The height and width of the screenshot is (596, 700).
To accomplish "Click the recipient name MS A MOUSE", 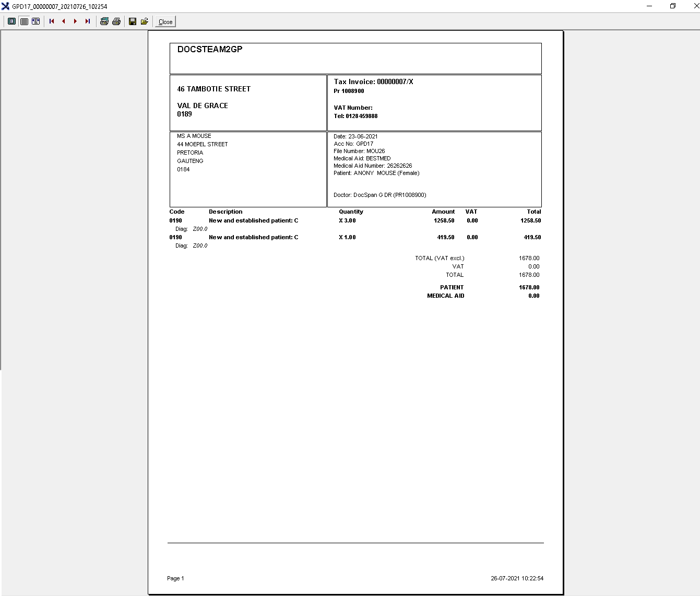I will coord(194,136).
